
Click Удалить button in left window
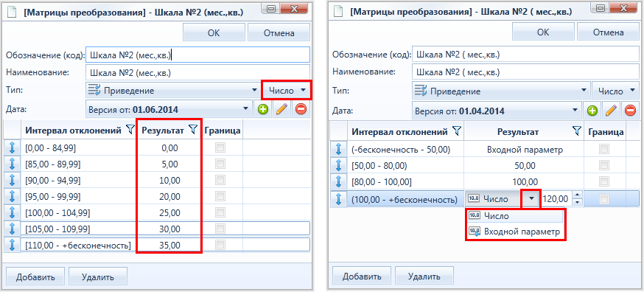98,277
